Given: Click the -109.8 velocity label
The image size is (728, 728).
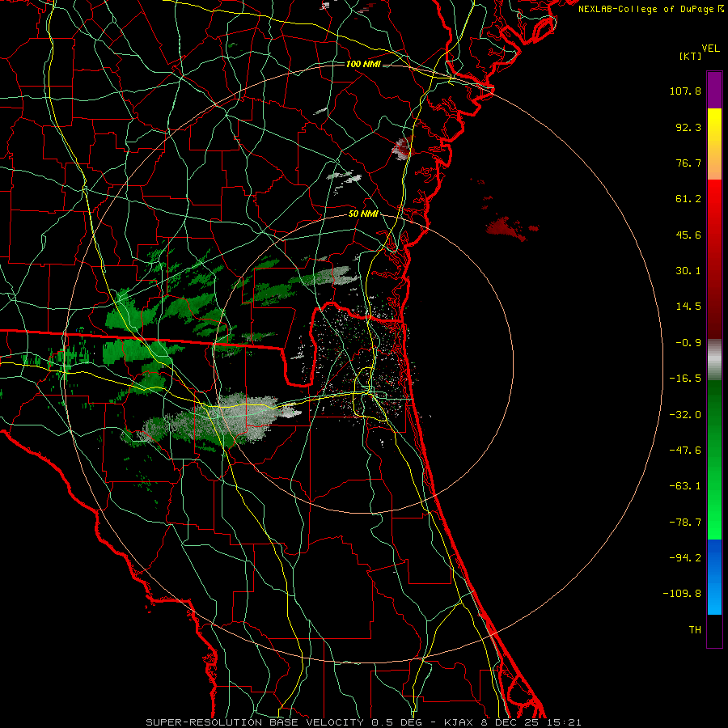Looking at the screenshot, I should pyautogui.click(x=683, y=594).
